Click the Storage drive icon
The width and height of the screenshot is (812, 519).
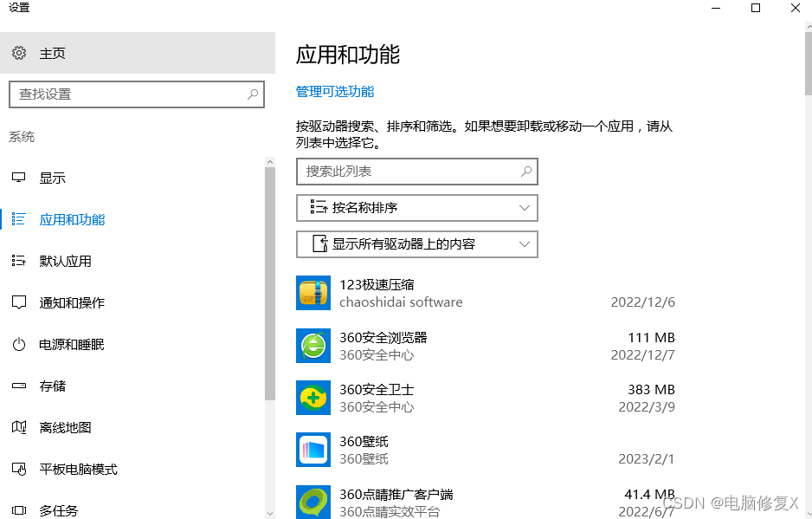pos(19,386)
